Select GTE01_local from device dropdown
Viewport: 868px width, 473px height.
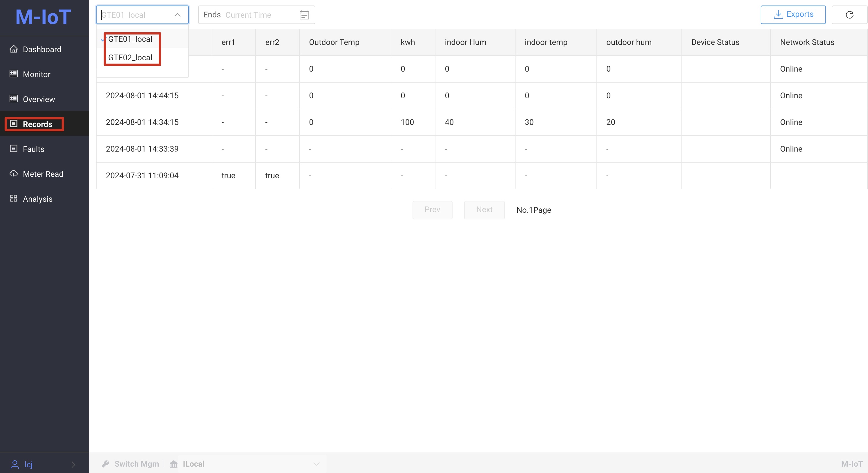pos(131,39)
